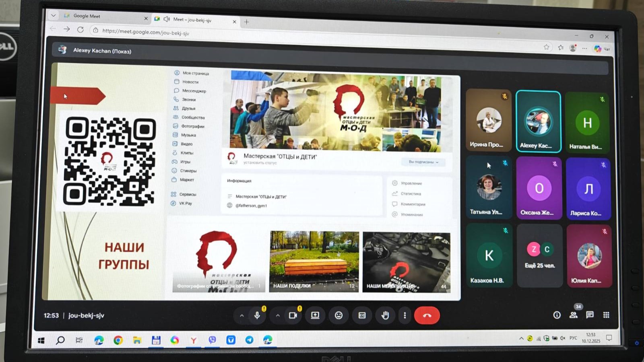Viewport: 644px width, 362px height.
Task: Open Telegram from the Windows taskbar
Action: click(x=250, y=340)
